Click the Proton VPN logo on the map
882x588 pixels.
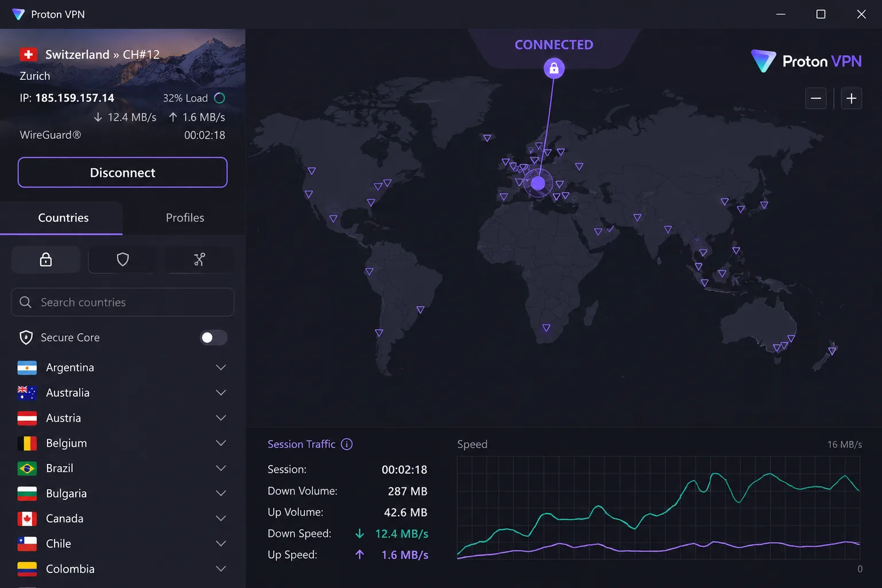[x=806, y=61]
